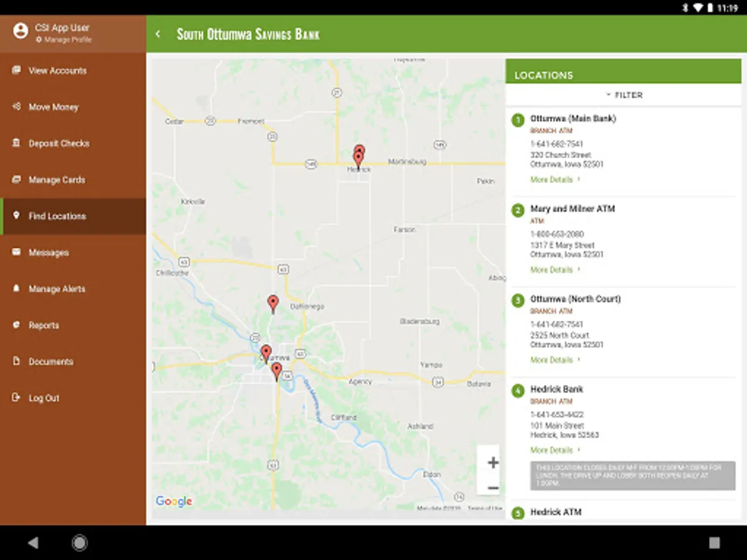Zoom in on the map

(x=493, y=462)
